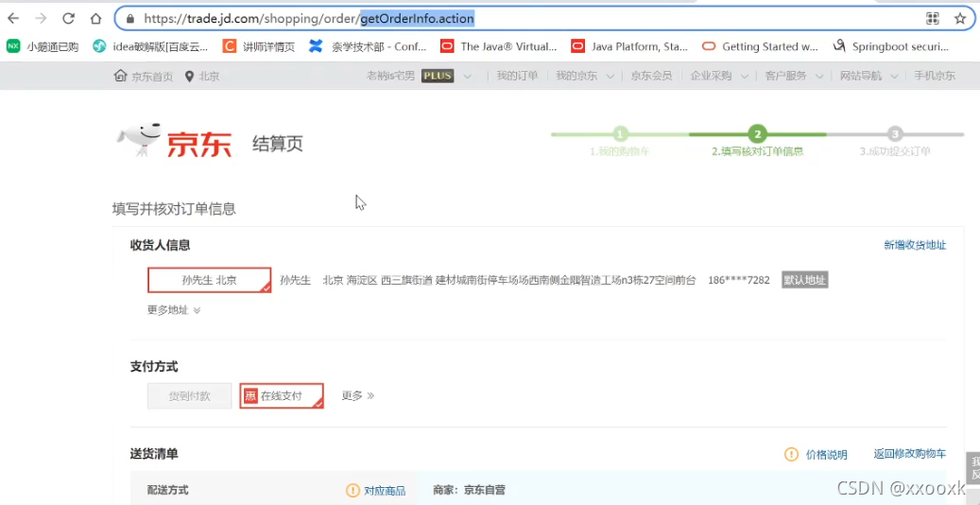Viewport: 980px width, 505px height.
Task: Select 在线支付 payment method
Action: 282,396
